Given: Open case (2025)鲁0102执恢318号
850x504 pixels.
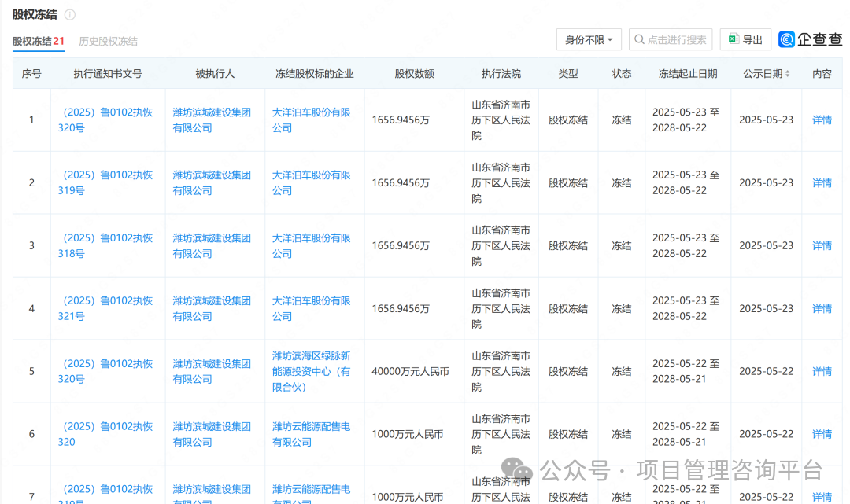Looking at the screenshot, I should pos(107,245).
